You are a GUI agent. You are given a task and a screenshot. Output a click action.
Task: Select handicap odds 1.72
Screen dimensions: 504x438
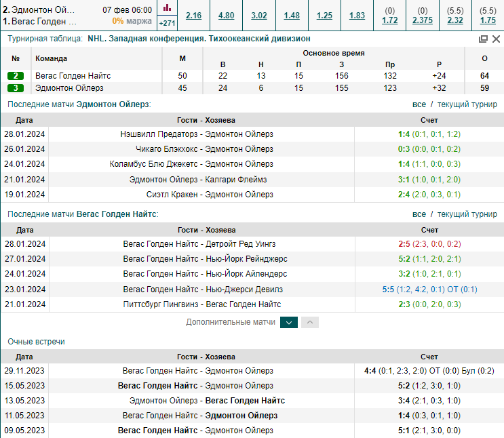click(x=390, y=20)
